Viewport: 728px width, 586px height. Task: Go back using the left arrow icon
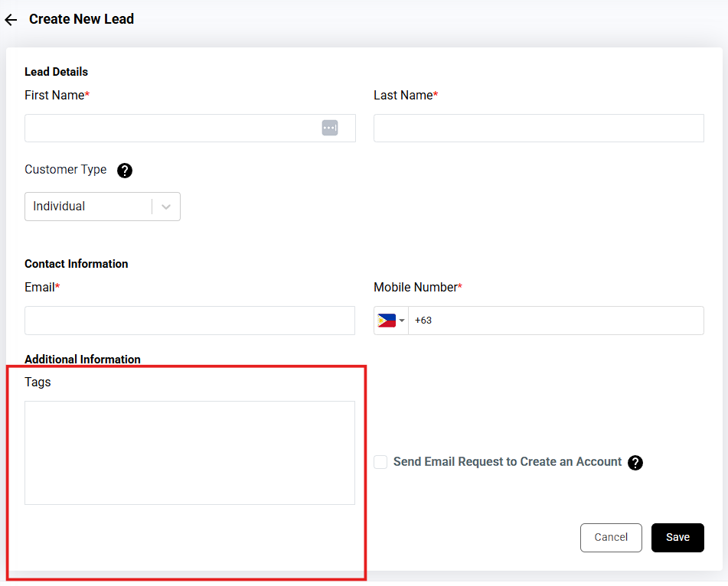tap(11, 20)
